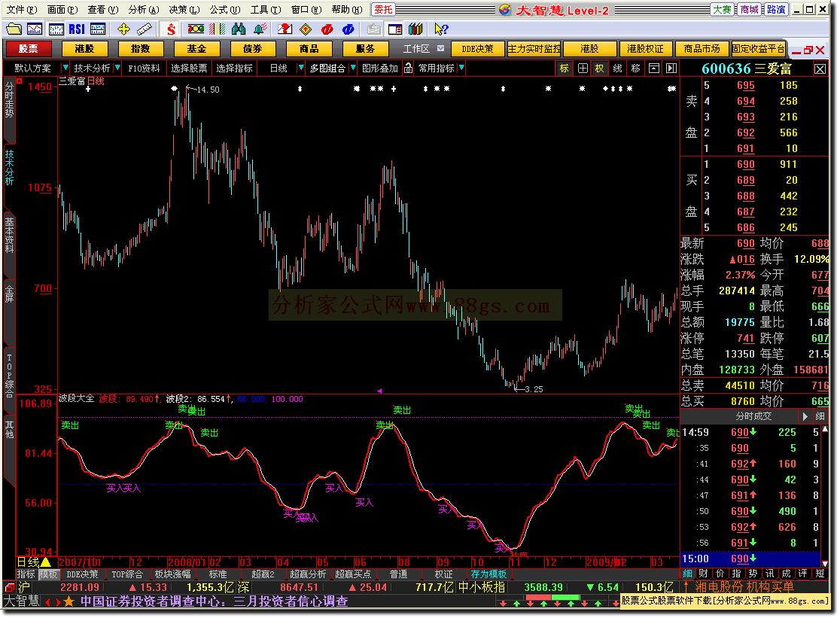The height and width of the screenshot is (618, 840).
Task: Click the yellow star in news ticker
Action: [68, 601]
